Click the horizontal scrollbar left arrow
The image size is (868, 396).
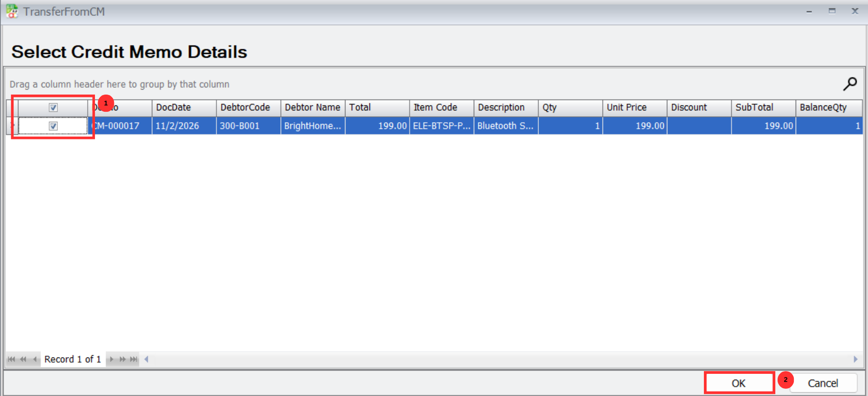pos(146,359)
